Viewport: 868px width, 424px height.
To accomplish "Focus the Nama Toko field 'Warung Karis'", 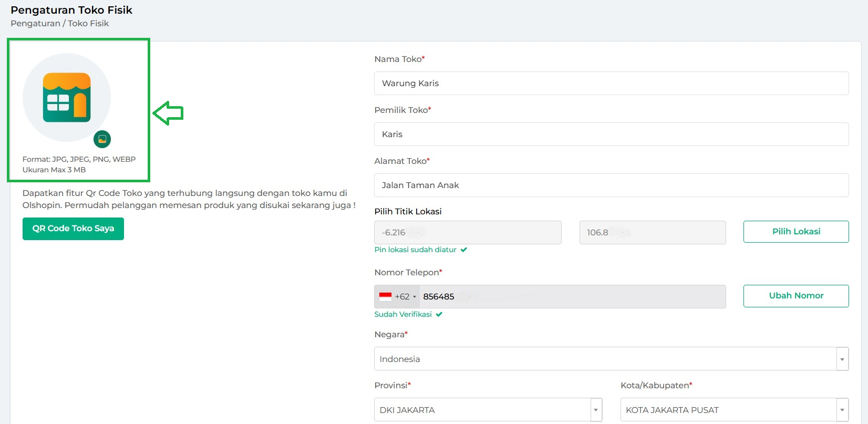I will coord(611,84).
